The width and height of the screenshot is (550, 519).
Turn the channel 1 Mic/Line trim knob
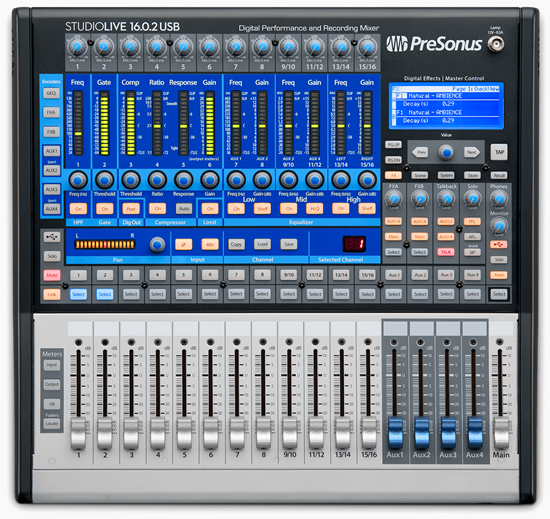[x=78, y=47]
